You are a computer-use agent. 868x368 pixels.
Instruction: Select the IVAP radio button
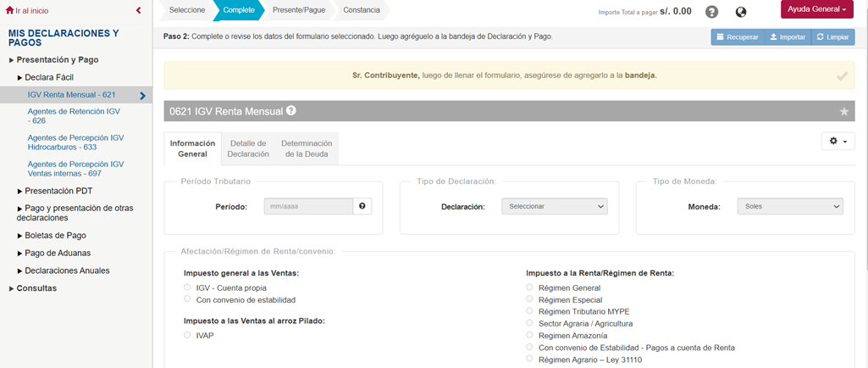[187, 335]
